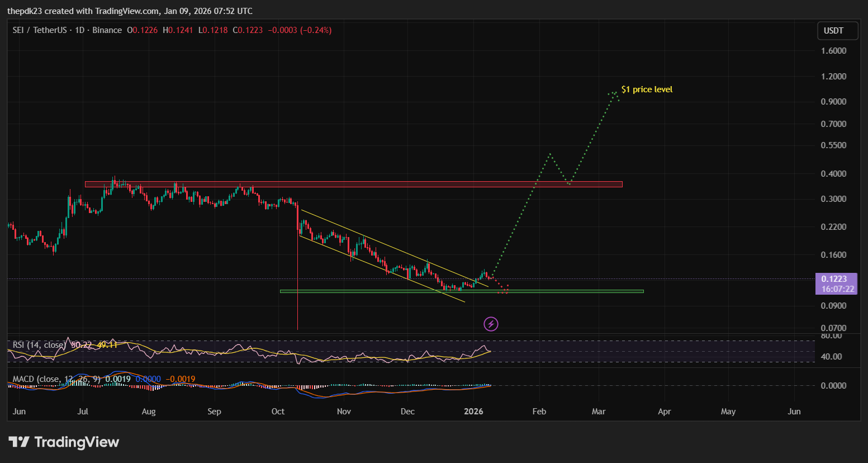Click the purple lightning bolt icon

click(491, 324)
